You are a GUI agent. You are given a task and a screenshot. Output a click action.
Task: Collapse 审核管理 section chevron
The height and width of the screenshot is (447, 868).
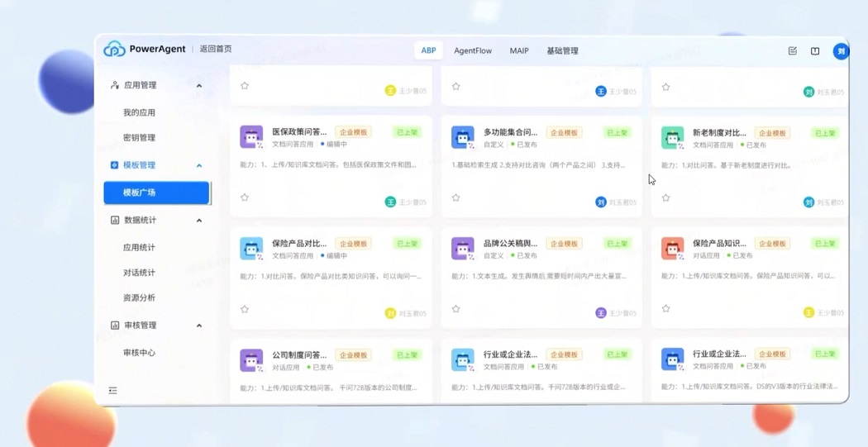(x=199, y=326)
